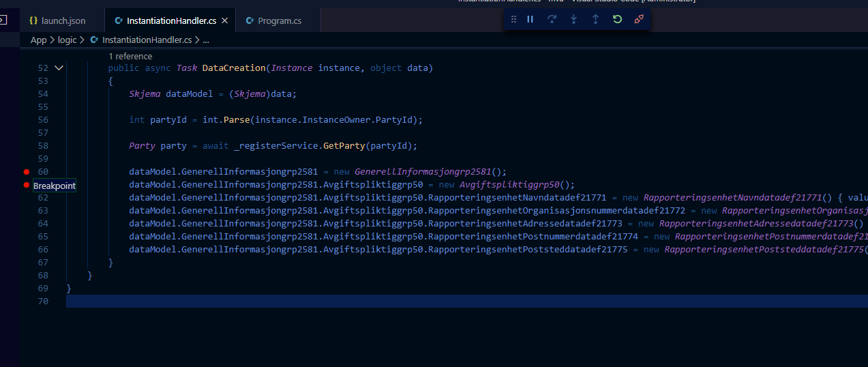This screenshot has width=868, height=367.
Task: Click the panel icon at far left edge
Action: tap(3, 20)
